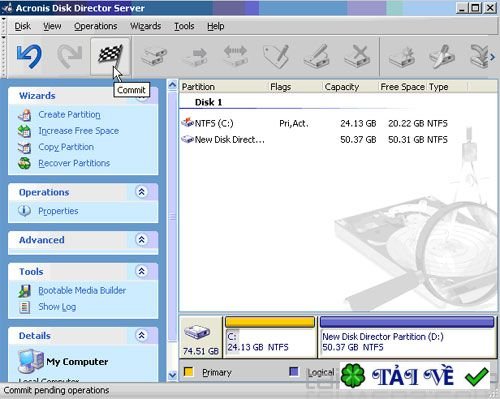Open the Wizards menu
Viewport: 500px width, 399px height.
tap(145, 26)
